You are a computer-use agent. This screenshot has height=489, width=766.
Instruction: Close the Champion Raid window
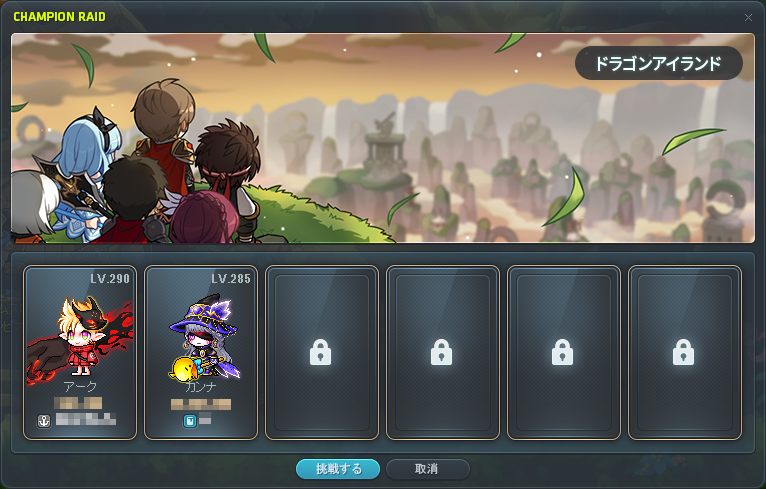click(748, 18)
